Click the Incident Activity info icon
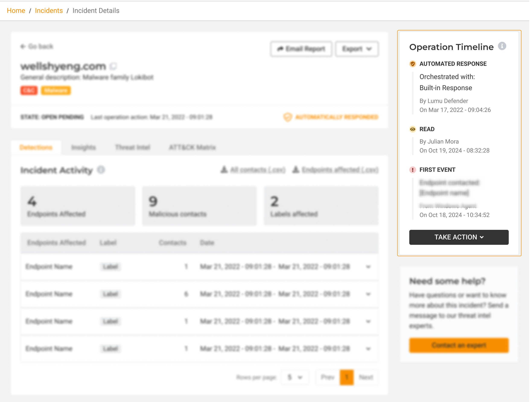532x402 pixels. click(101, 170)
